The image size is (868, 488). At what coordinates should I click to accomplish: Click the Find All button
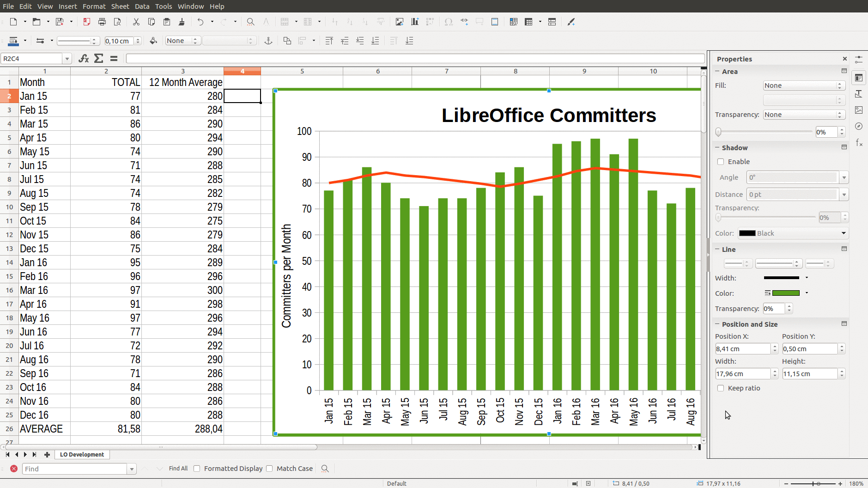point(178,469)
